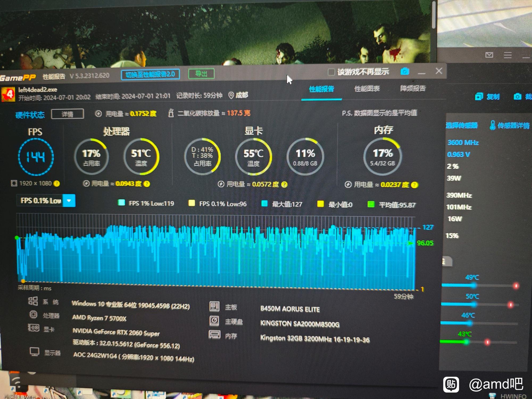The width and height of the screenshot is (532, 399).
Task: Click the left4dead2.exe game icon
Action: [8, 94]
